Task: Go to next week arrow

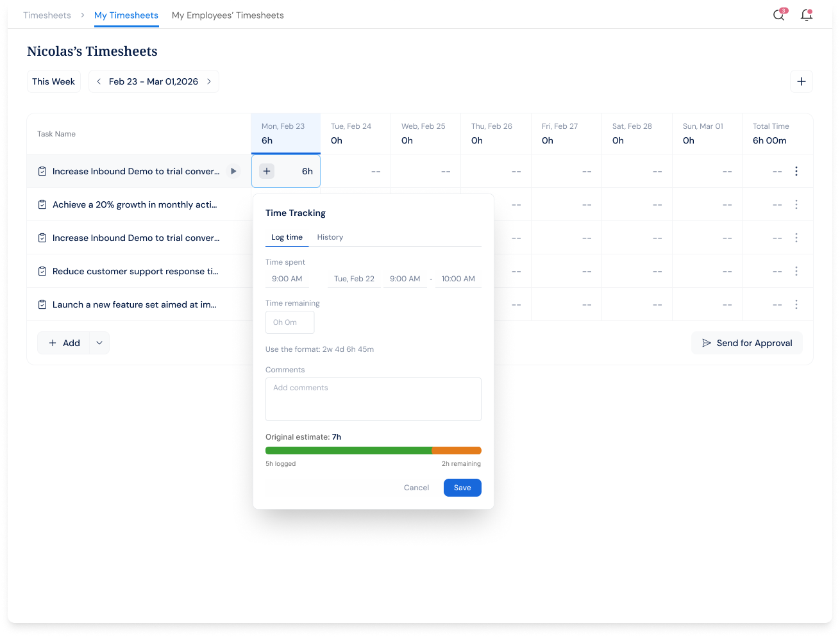Action: 209,81
